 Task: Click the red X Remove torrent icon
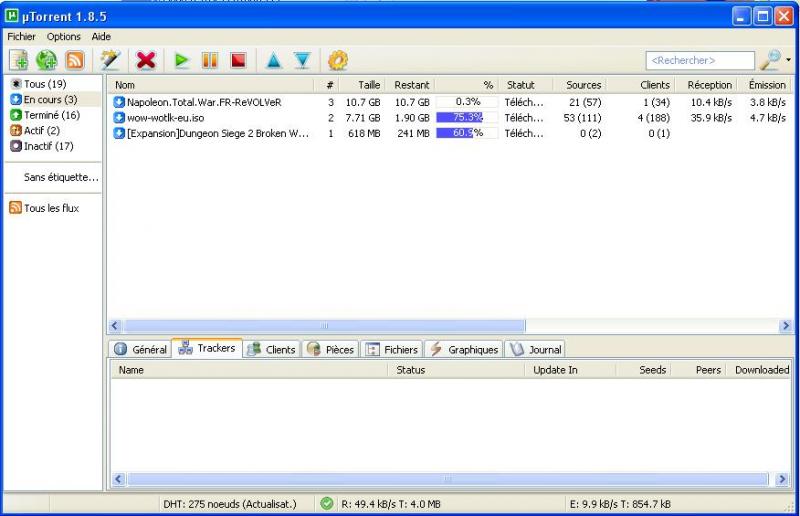(146, 60)
